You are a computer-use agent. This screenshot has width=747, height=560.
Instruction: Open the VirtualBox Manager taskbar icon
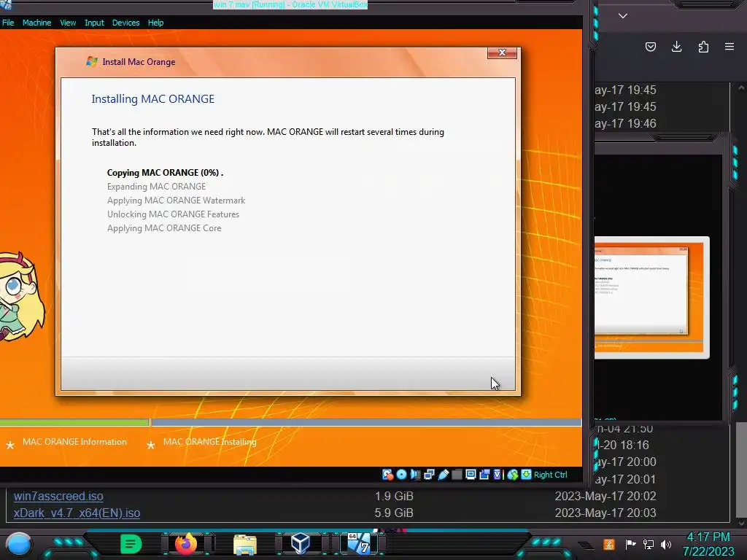point(301,543)
